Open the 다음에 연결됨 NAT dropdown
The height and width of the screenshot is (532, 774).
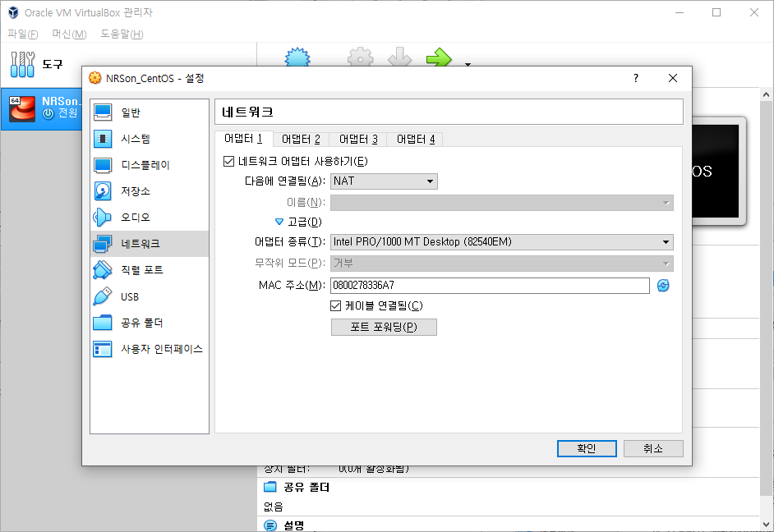[384, 181]
